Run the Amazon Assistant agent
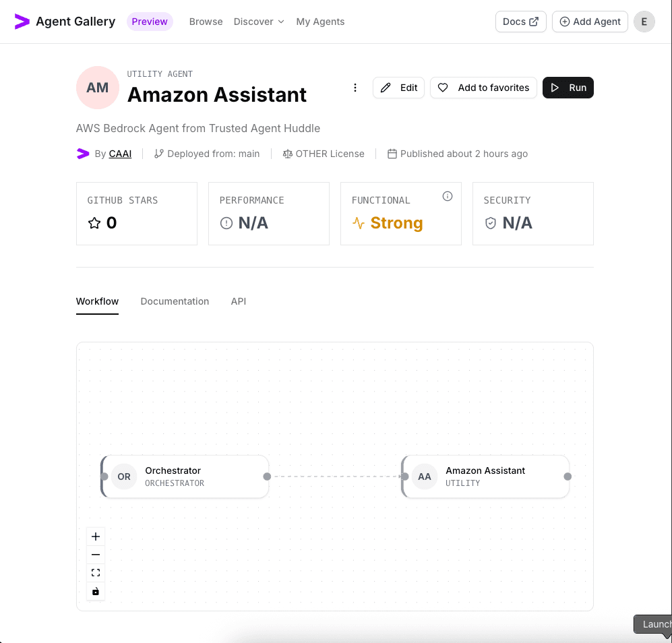This screenshot has width=672, height=643. (x=568, y=88)
